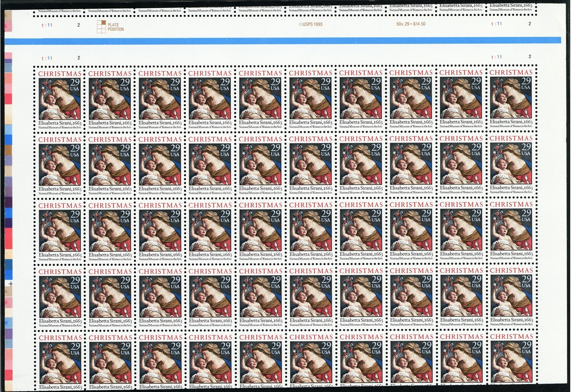
Task: Click the ©USPS 1993 copyright text
Action: [310, 24]
